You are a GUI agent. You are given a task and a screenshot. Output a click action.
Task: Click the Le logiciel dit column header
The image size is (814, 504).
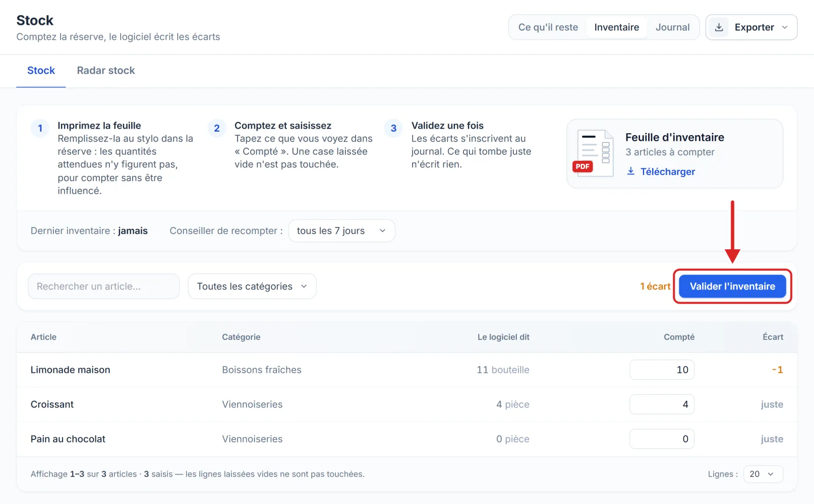pyautogui.click(x=504, y=337)
